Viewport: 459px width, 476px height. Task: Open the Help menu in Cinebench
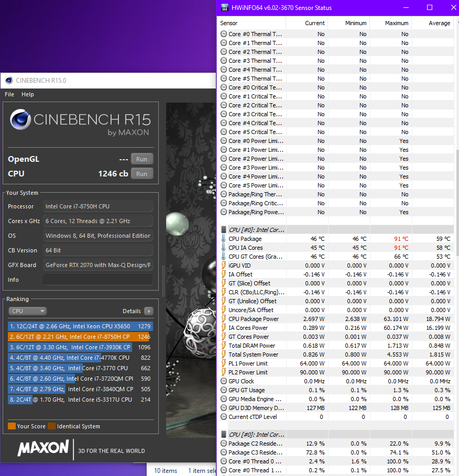tap(28, 94)
